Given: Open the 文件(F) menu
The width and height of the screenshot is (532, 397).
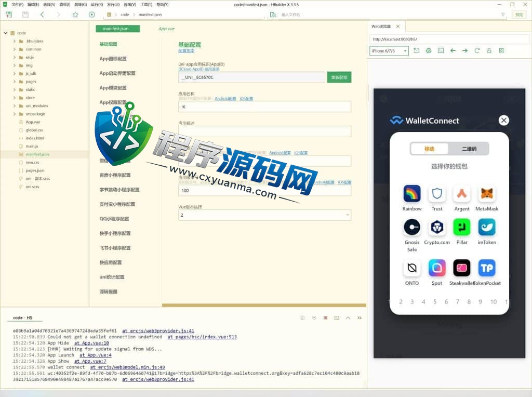Looking at the screenshot, I should point(18,4).
